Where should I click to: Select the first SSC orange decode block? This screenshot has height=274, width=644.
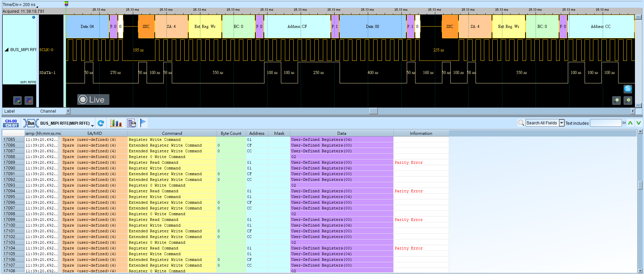point(146,27)
